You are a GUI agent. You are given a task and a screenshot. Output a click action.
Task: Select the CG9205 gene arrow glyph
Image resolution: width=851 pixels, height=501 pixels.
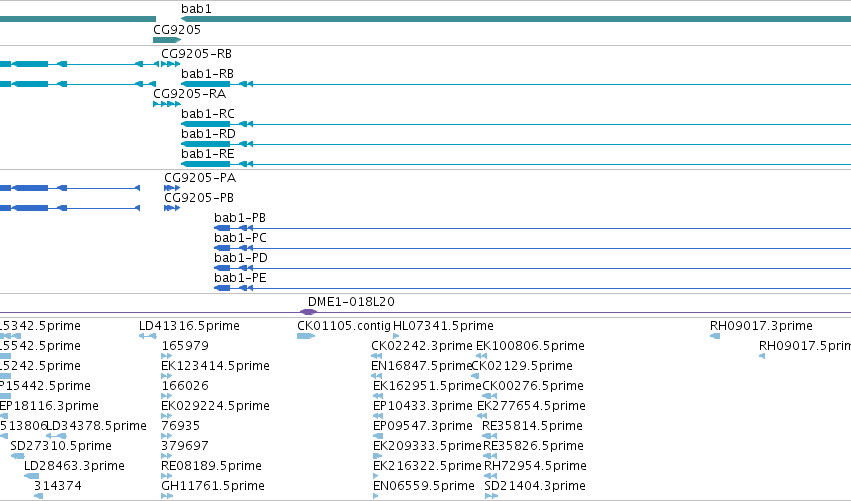coord(167,40)
